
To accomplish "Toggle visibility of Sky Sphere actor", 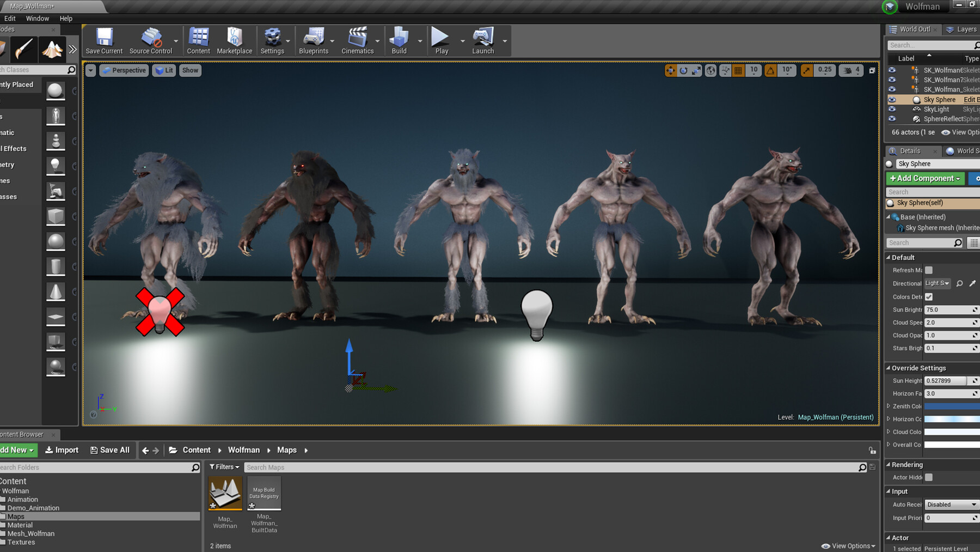I will tap(892, 100).
